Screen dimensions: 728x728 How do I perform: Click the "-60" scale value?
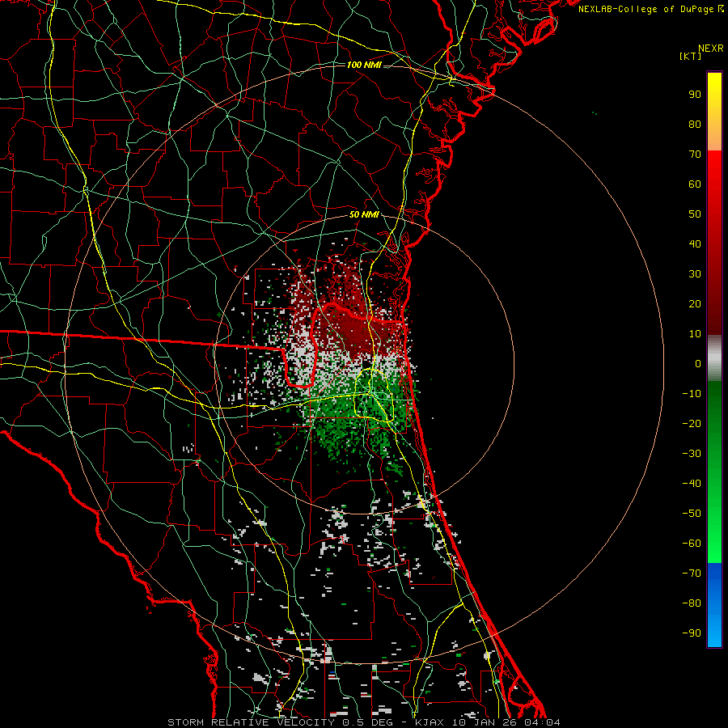(692, 544)
